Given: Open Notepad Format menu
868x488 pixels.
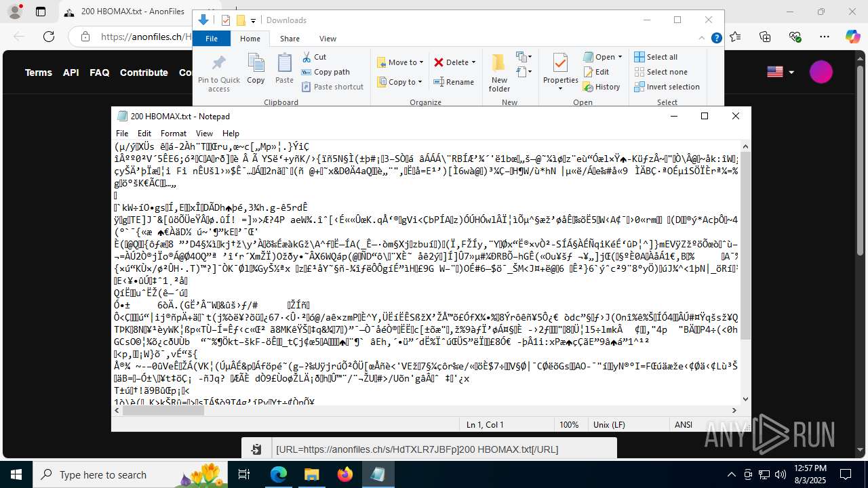Looking at the screenshot, I should [174, 134].
